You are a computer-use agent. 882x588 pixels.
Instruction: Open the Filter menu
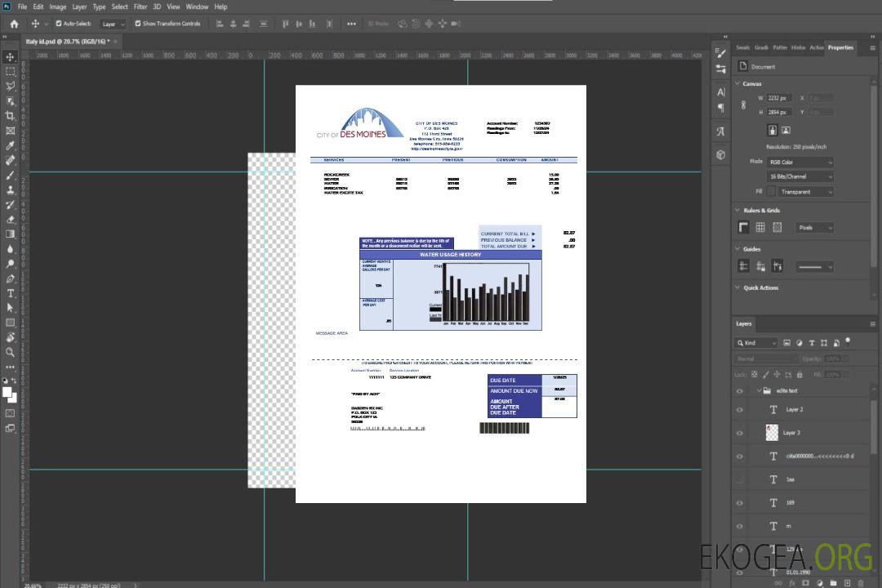tap(140, 7)
